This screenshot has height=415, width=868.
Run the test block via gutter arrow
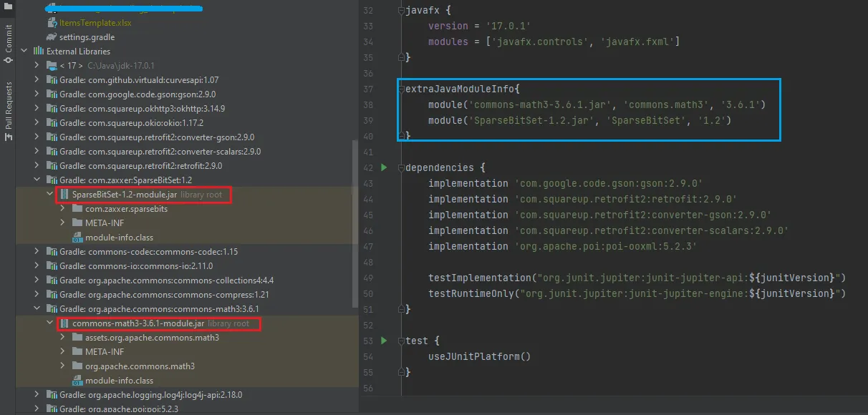pos(384,341)
